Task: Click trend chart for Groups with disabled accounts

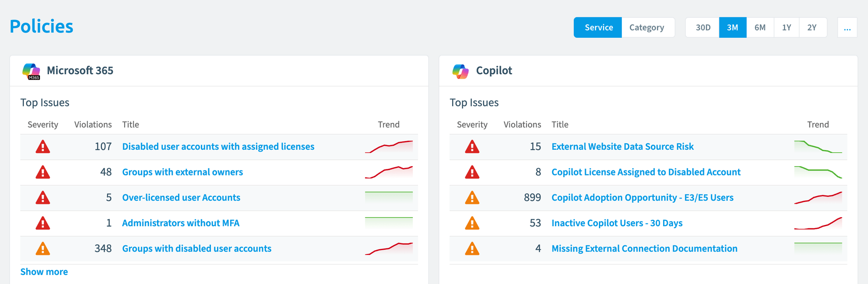Action: point(389,249)
